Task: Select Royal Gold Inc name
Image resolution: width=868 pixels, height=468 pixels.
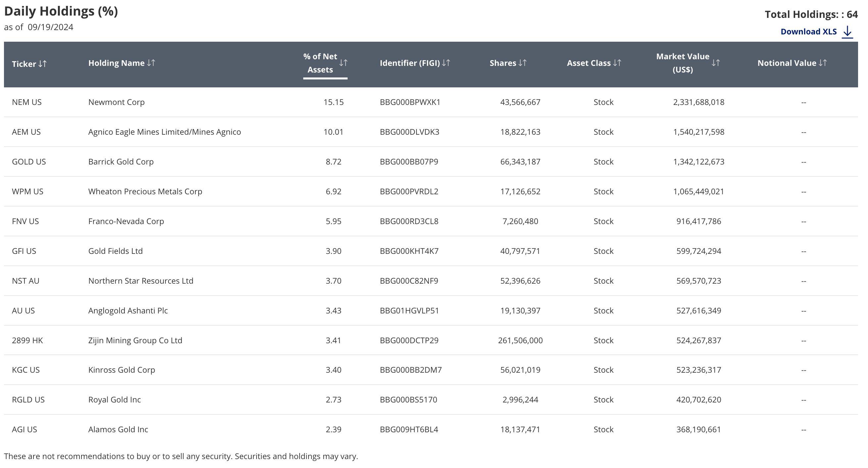Action: pos(115,400)
